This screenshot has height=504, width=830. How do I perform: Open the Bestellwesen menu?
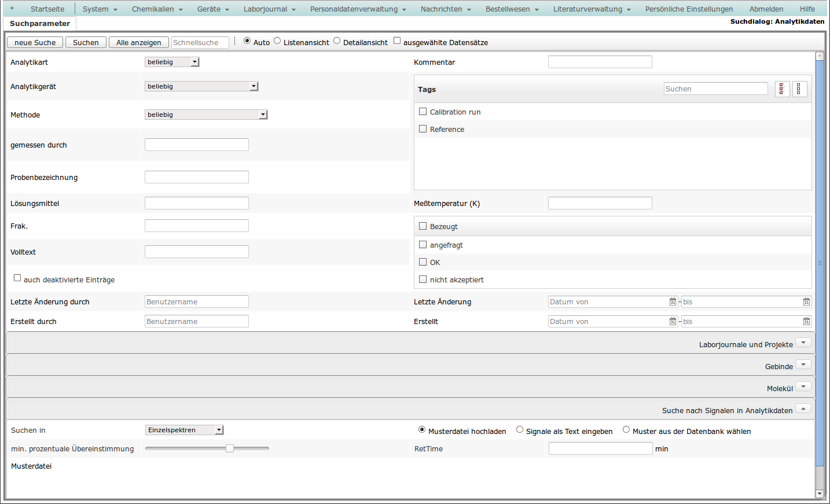(512, 9)
